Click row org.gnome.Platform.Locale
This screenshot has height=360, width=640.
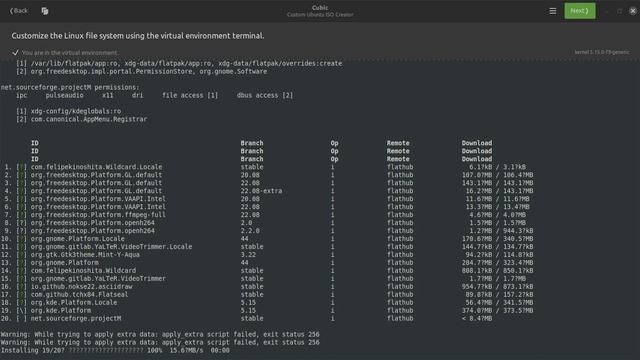[267, 239]
